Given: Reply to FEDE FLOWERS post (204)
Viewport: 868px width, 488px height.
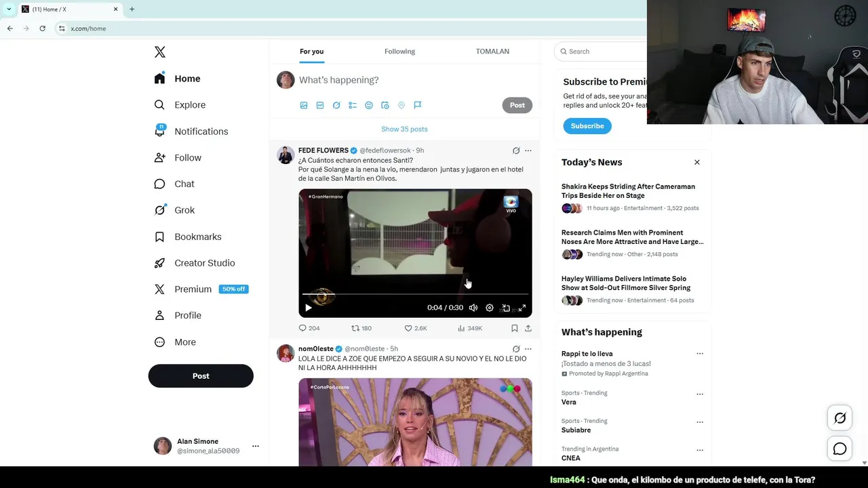Looking at the screenshot, I should [x=309, y=328].
